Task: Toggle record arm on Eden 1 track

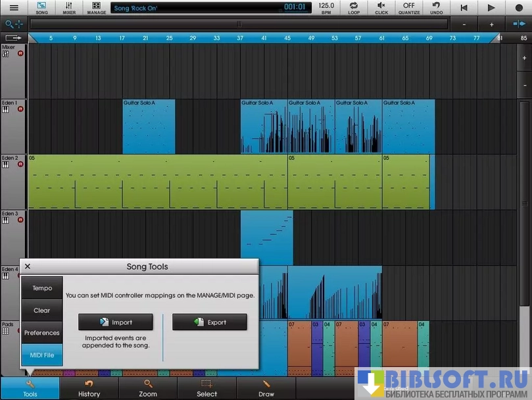Action: click(x=20, y=109)
